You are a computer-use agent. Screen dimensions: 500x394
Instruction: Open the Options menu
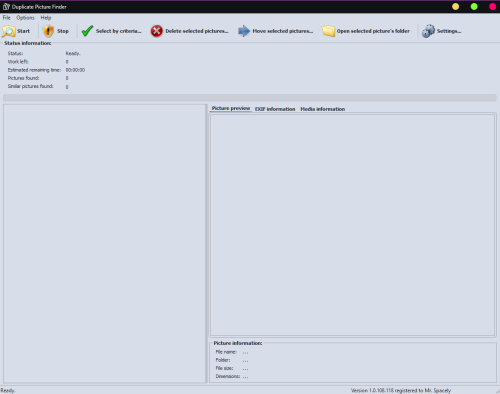(x=25, y=18)
